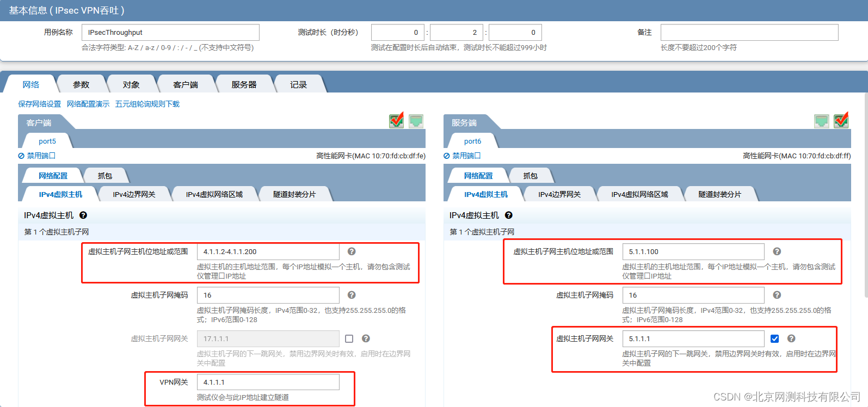Open the 记录 tab
The height and width of the screenshot is (407, 868).
click(298, 84)
